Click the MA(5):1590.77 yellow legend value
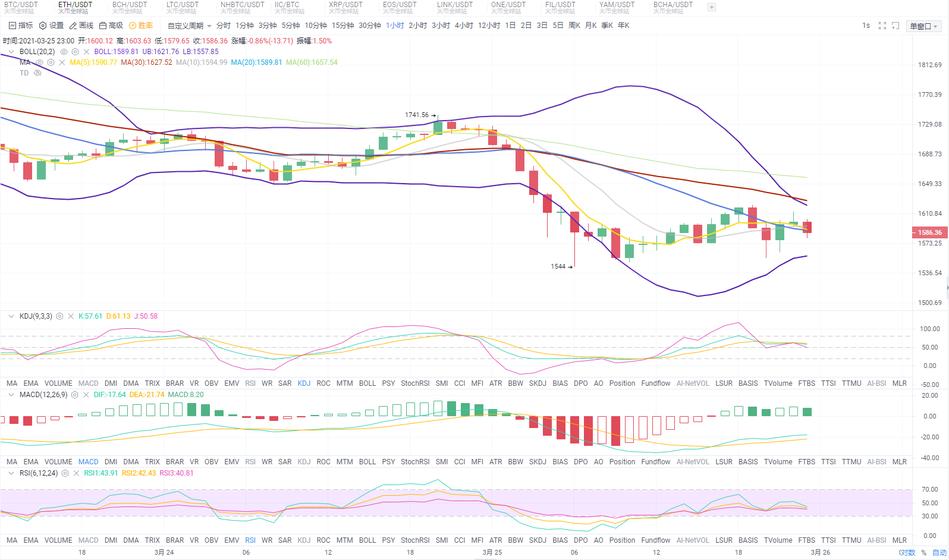Image resolution: width=949 pixels, height=560 pixels. pyautogui.click(x=93, y=62)
